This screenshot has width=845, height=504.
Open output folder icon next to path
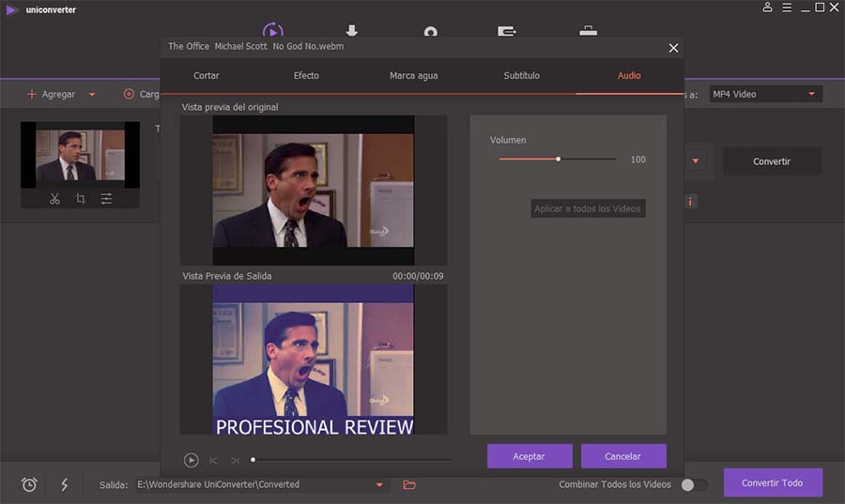click(409, 484)
